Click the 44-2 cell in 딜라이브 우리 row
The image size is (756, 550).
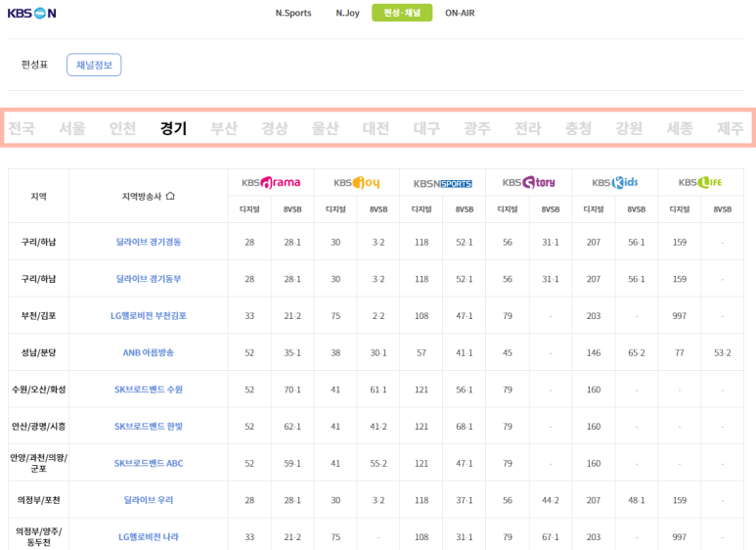pyautogui.click(x=551, y=500)
